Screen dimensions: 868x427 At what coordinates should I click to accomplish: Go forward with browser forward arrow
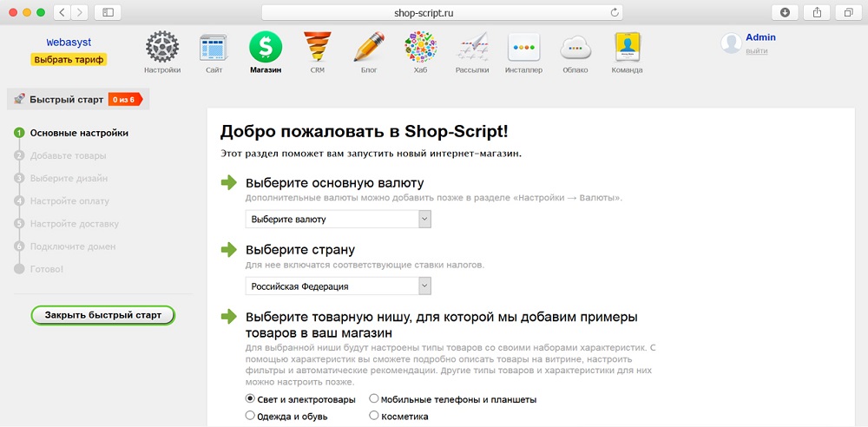pos(80,12)
